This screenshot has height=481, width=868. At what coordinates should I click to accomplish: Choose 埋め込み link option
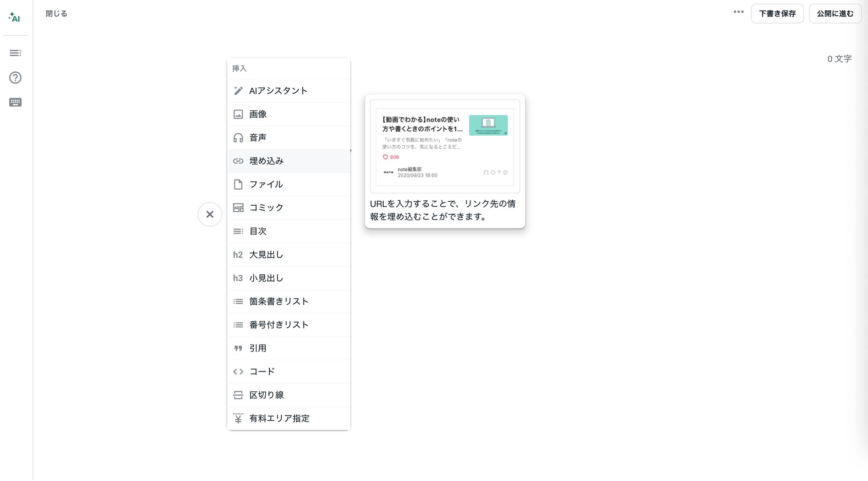pos(266,161)
